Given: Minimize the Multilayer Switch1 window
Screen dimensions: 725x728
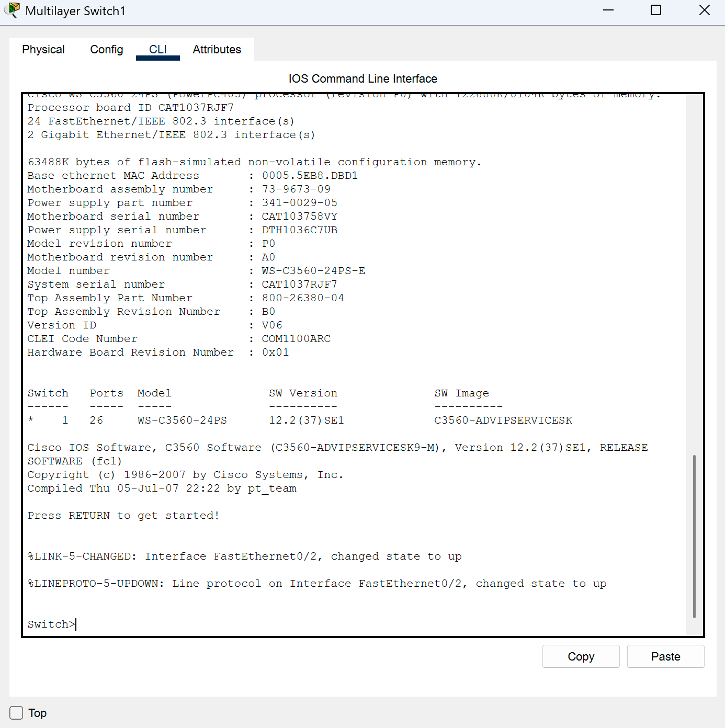Looking at the screenshot, I should click(608, 10).
